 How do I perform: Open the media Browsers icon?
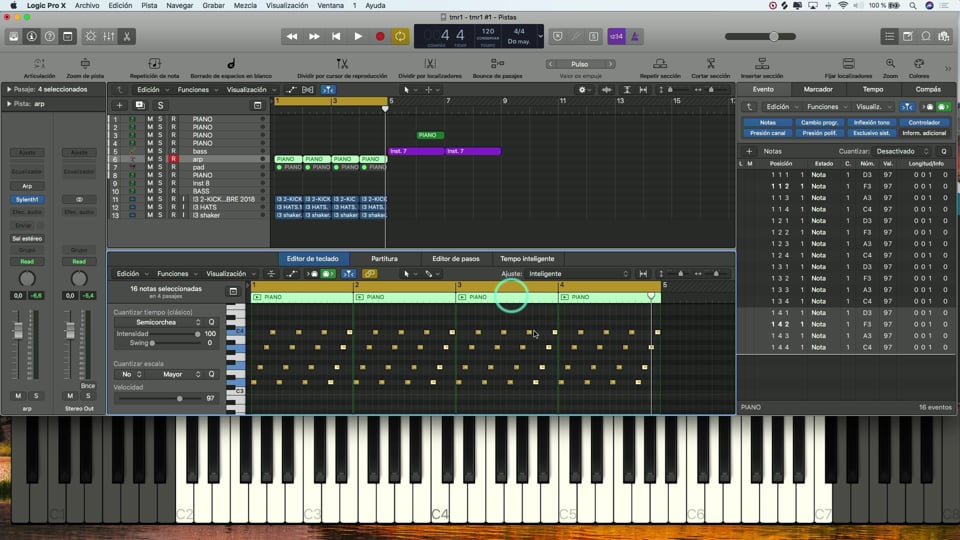click(x=944, y=37)
